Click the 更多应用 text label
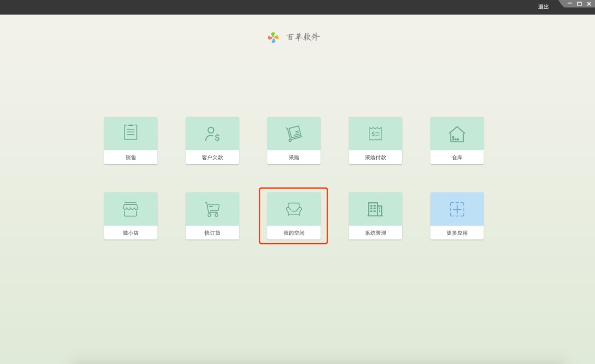 (x=457, y=233)
